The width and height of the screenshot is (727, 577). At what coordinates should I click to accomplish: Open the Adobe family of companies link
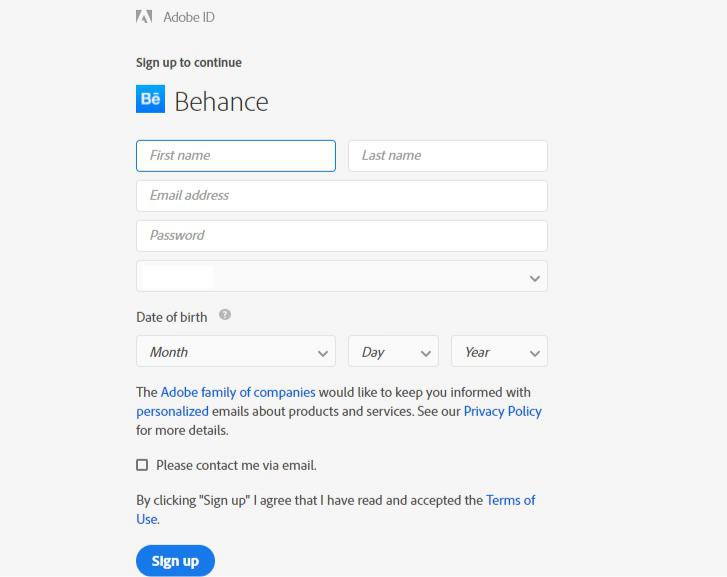point(238,392)
